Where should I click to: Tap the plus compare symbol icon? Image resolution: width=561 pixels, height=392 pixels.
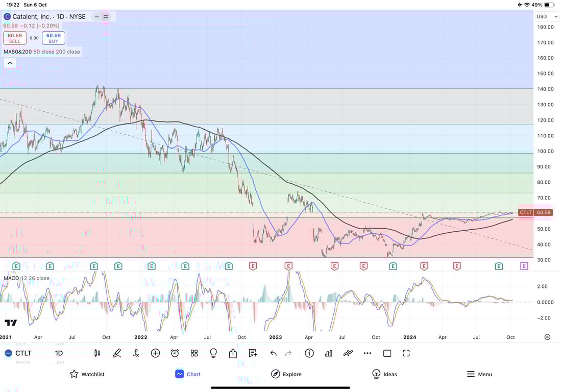point(155,353)
